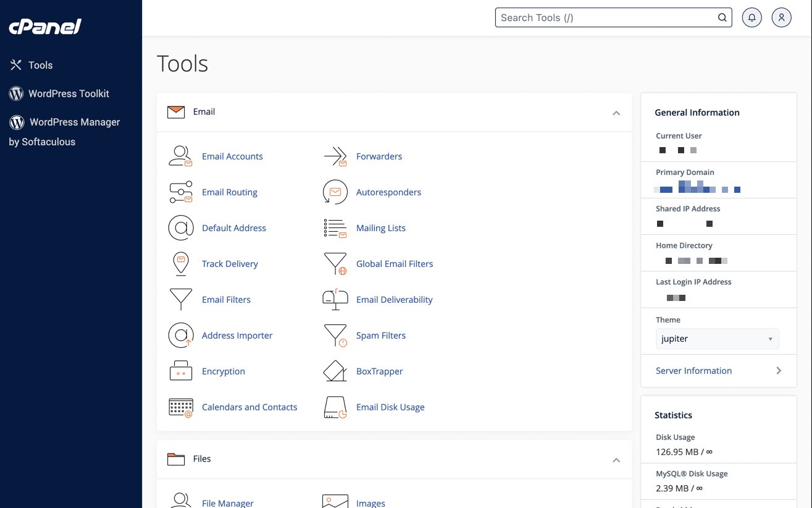Open the Default Address link
Image resolution: width=812 pixels, height=508 pixels.
pyautogui.click(x=234, y=228)
